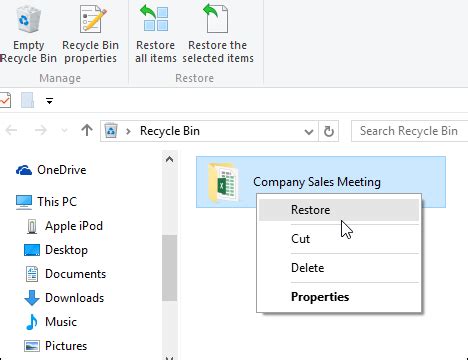
Task: Click the Recycle Bin icon in address bar
Action: 111,131
